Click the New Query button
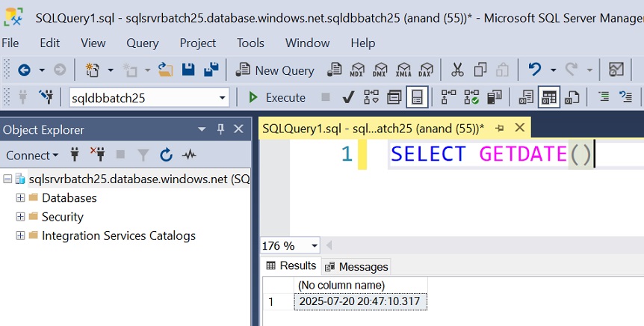This screenshot has height=326, width=644. [275, 70]
